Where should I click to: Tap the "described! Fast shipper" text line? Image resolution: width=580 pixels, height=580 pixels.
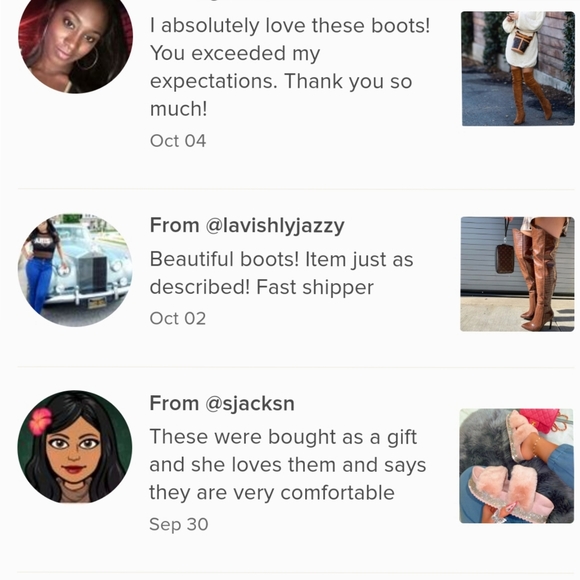(262, 287)
